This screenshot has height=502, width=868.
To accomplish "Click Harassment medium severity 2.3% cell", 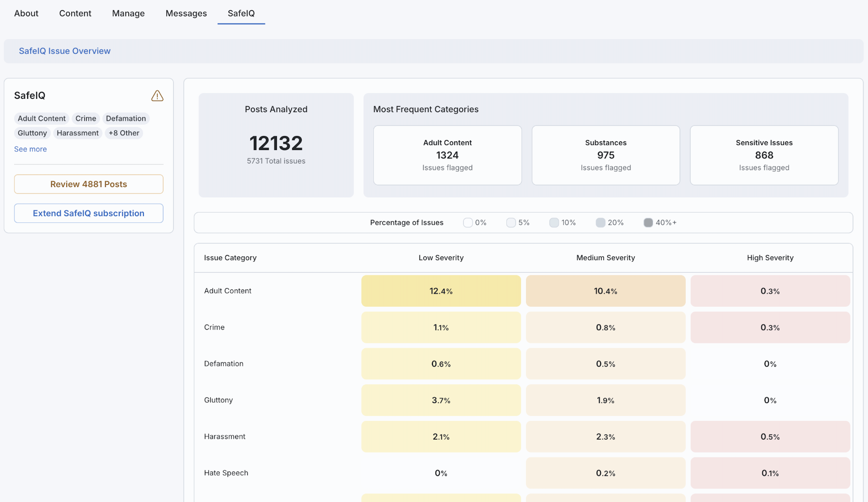I will [606, 436].
